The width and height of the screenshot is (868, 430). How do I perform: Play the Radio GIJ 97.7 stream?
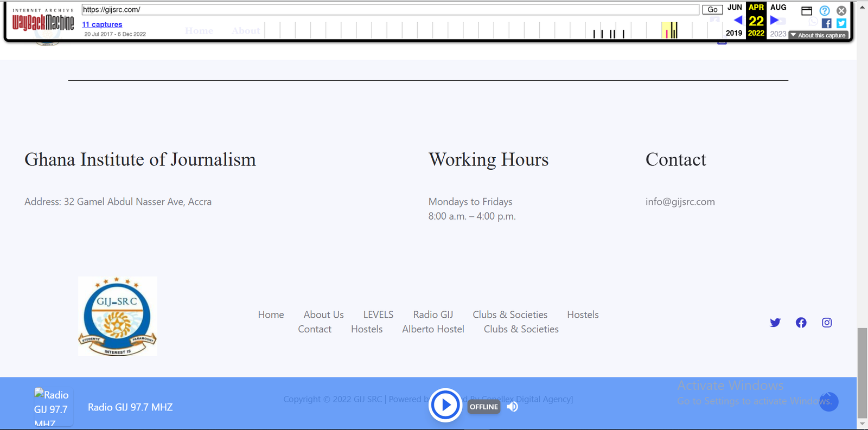[x=445, y=405]
